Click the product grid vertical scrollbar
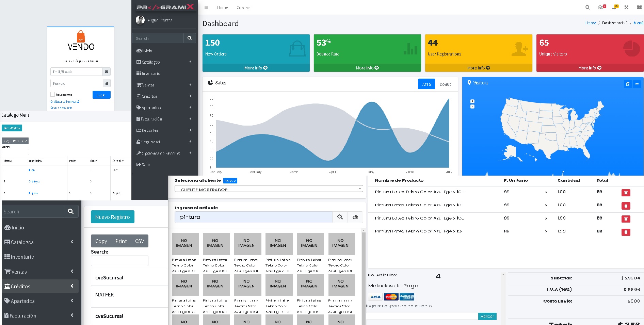This screenshot has width=644, height=325. 363,272
